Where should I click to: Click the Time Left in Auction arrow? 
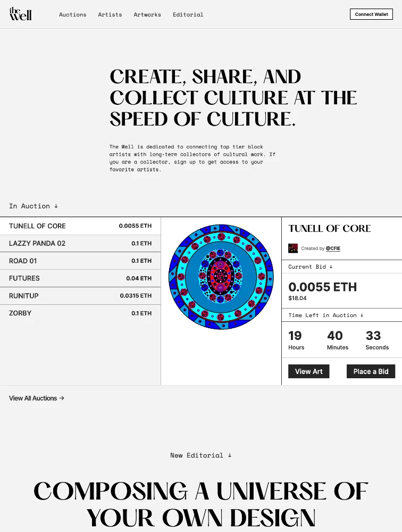point(362,315)
